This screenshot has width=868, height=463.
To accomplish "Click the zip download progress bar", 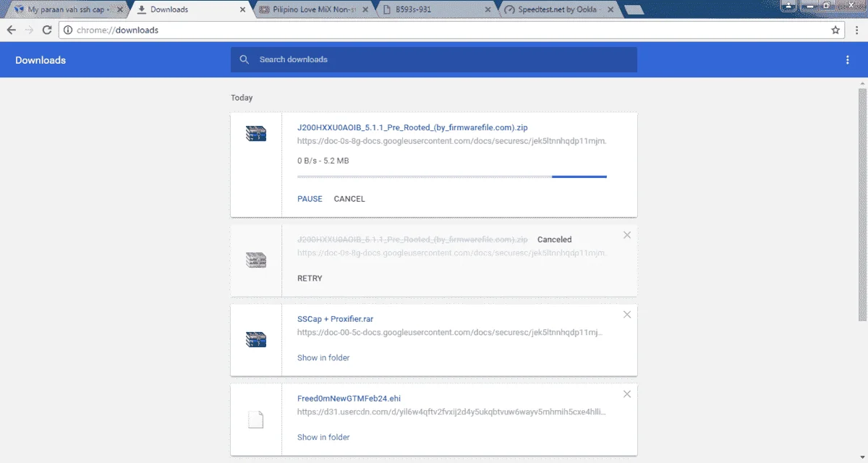I will click(x=452, y=176).
